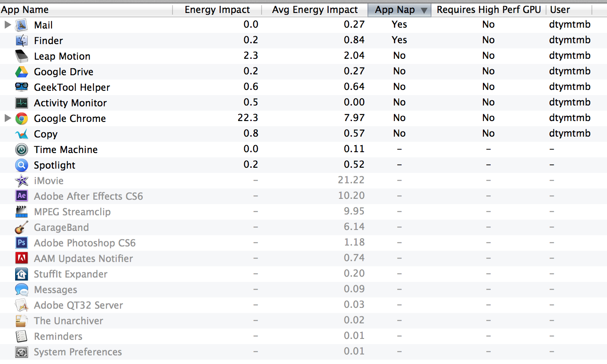The height and width of the screenshot is (364, 607).
Task: Click Mail's App Nap Yes value
Action: tap(399, 24)
